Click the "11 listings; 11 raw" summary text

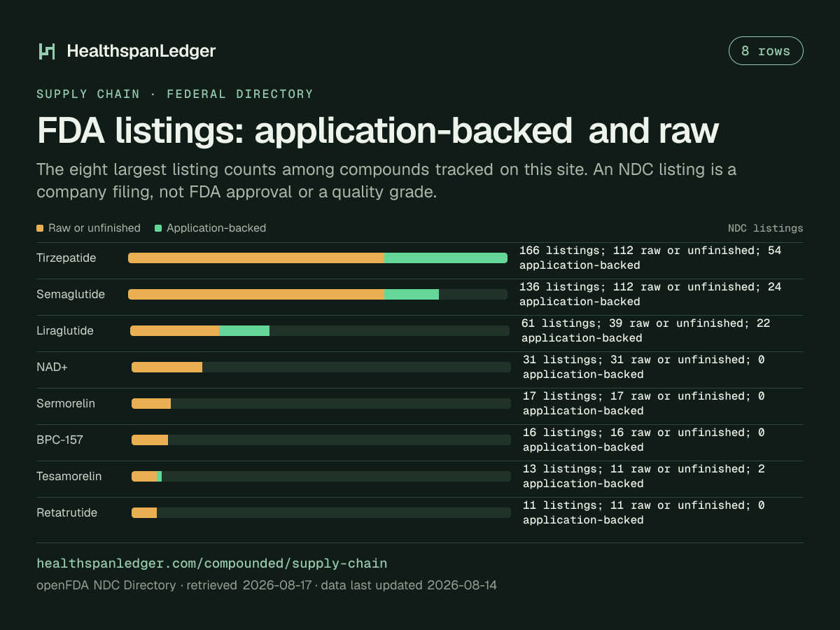tap(644, 512)
